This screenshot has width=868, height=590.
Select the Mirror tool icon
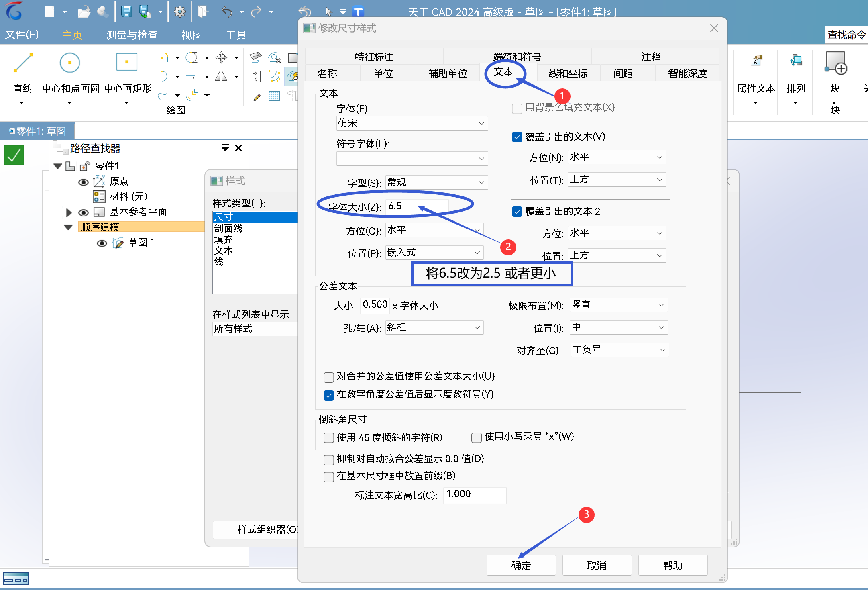tap(221, 76)
